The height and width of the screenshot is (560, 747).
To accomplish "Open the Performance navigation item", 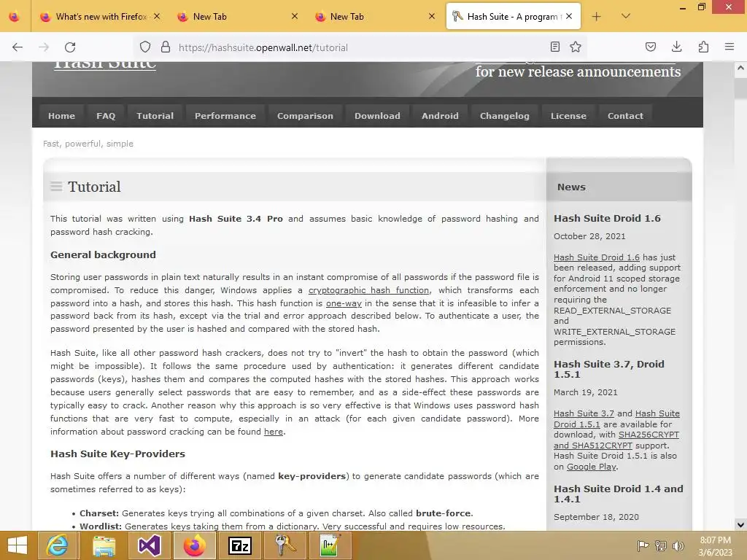I will point(225,116).
